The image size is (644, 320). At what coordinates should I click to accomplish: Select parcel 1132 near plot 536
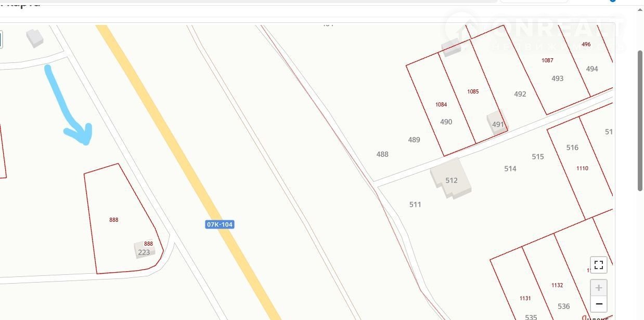tap(557, 285)
